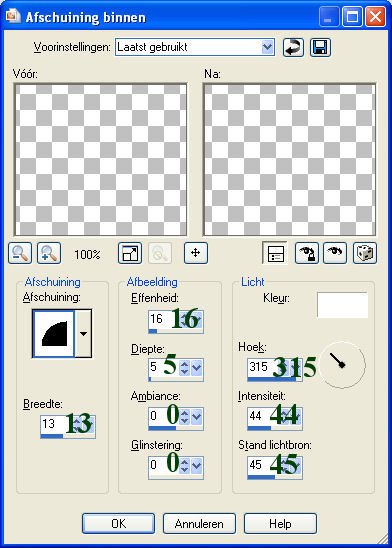Toggle the preview panes size icon
Image resolution: width=392 pixels, height=548 pixels.
pos(130,253)
